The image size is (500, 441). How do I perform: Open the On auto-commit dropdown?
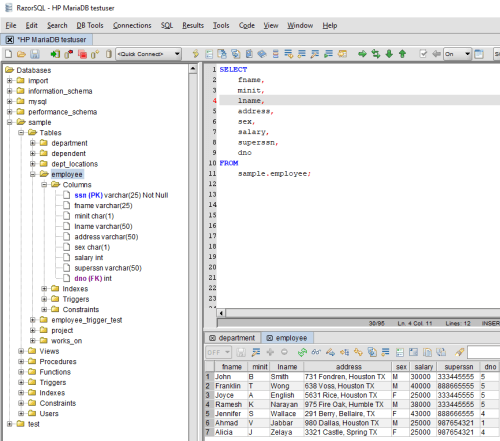click(x=457, y=54)
